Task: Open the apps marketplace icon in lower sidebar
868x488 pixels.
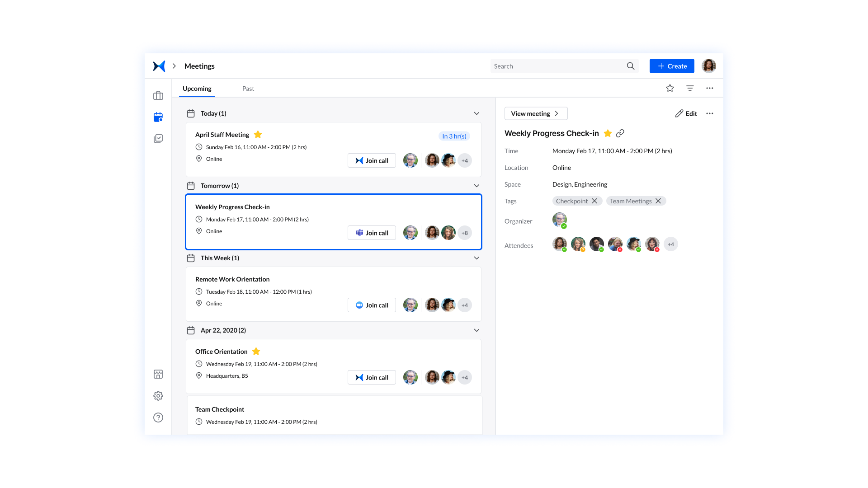Action: [x=158, y=374]
